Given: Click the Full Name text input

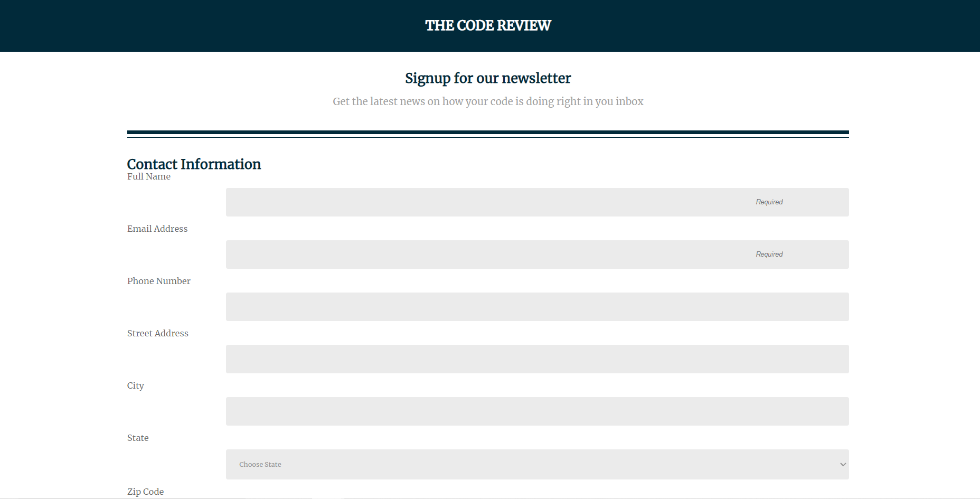Looking at the screenshot, I should (537, 202).
